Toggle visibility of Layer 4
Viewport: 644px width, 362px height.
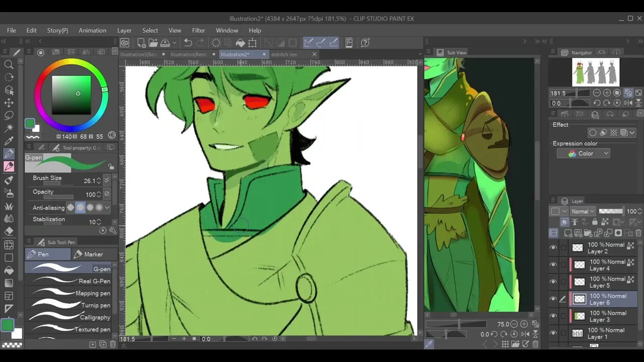(x=553, y=265)
